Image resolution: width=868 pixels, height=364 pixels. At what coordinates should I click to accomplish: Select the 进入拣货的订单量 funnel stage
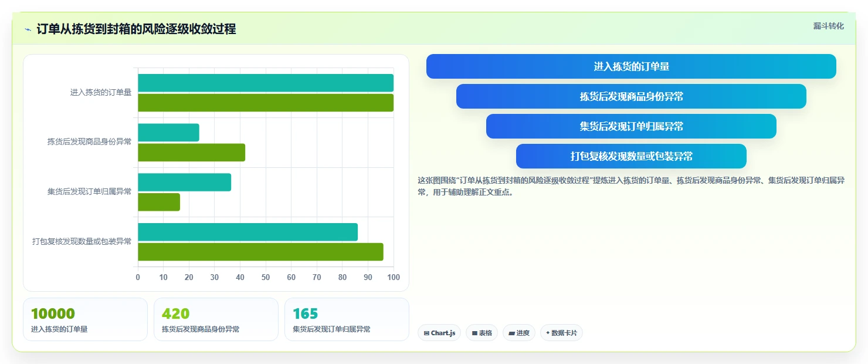point(631,66)
